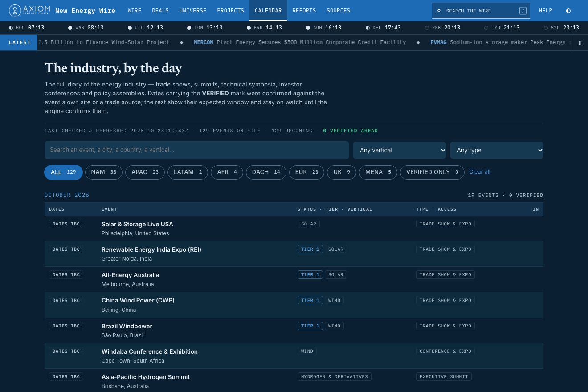Click the Clear all filters link
The width and height of the screenshot is (588, 392).
(480, 172)
